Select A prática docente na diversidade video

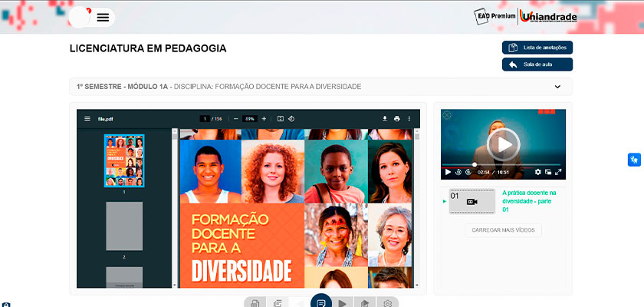coord(529,200)
